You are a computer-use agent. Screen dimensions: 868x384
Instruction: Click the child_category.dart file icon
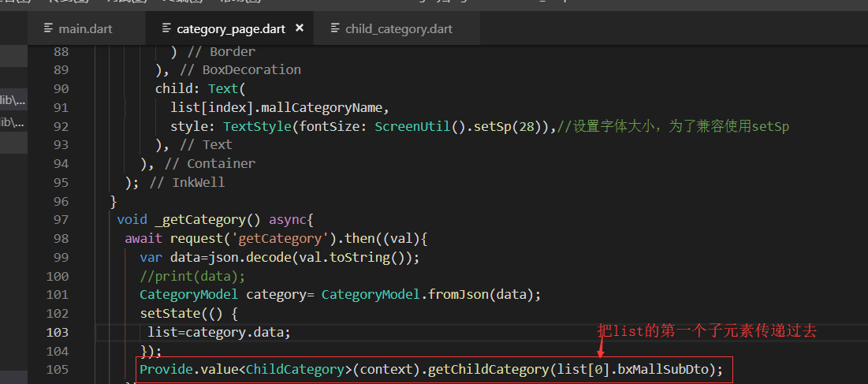335,28
